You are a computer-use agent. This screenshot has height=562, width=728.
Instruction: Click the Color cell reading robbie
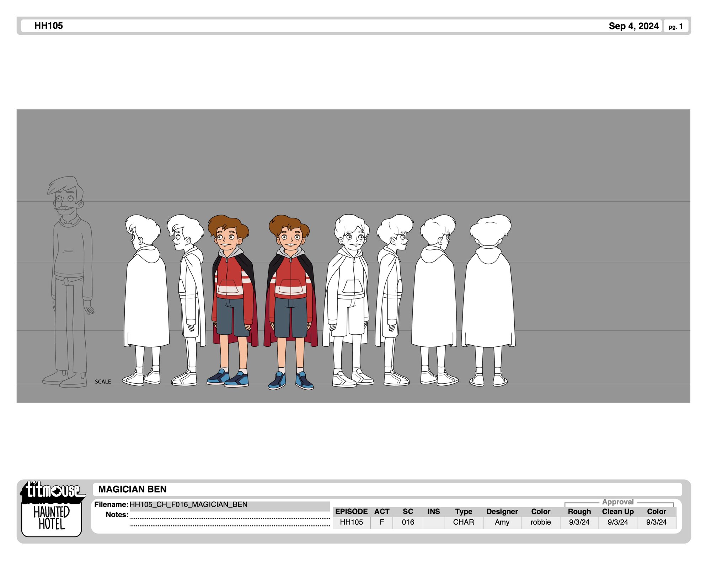541,522
